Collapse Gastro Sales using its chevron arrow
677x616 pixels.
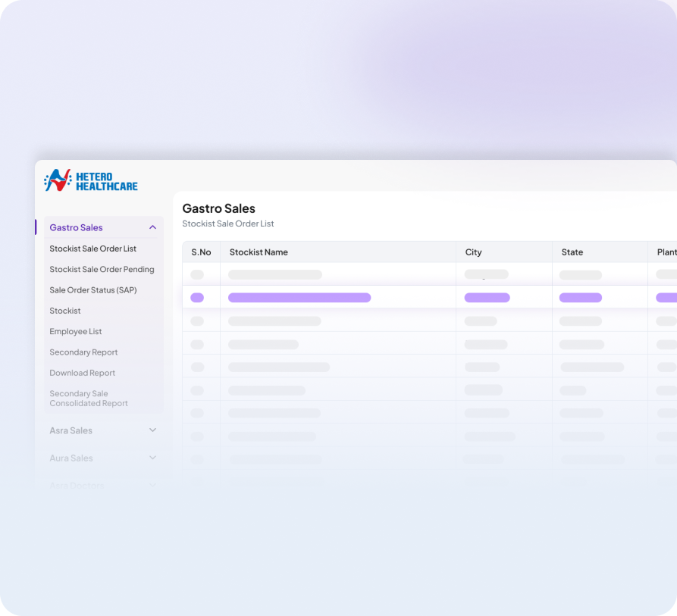click(x=153, y=227)
